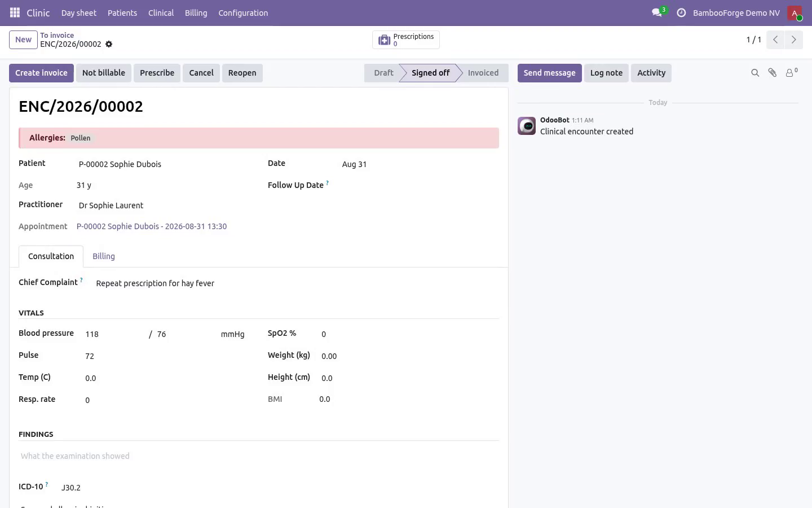Mark encounter as Not billable
The height and width of the screenshot is (508, 812).
point(104,73)
